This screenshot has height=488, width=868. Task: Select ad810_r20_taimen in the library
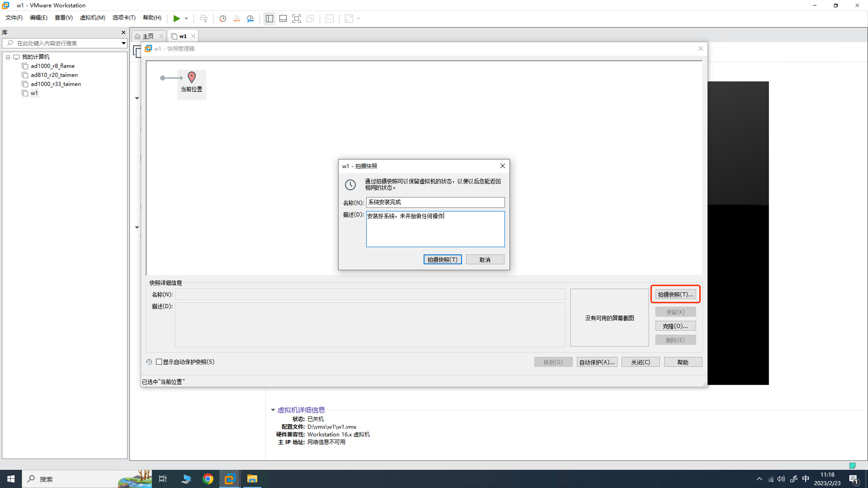point(54,75)
